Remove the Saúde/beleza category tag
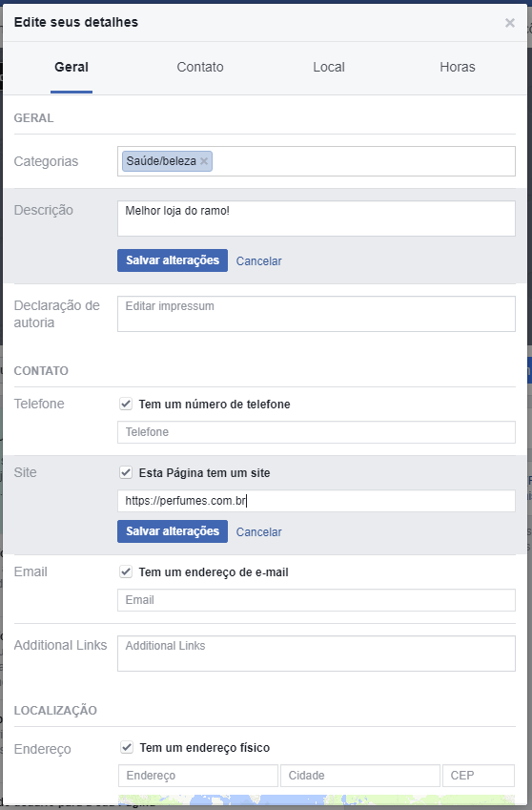The width and height of the screenshot is (532, 810). tap(204, 161)
